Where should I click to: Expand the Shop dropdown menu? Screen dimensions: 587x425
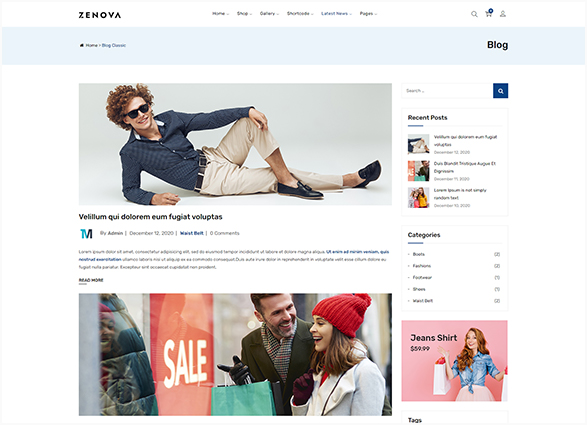244,13
